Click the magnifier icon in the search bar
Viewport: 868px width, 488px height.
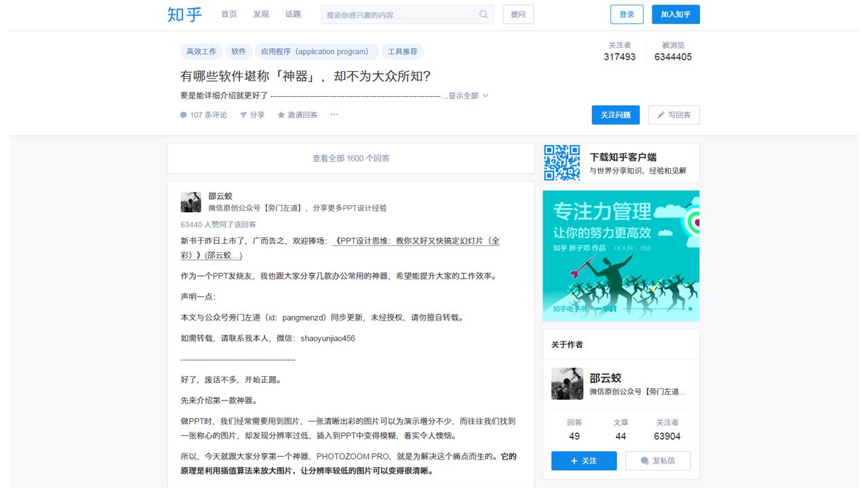pyautogui.click(x=484, y=14)
